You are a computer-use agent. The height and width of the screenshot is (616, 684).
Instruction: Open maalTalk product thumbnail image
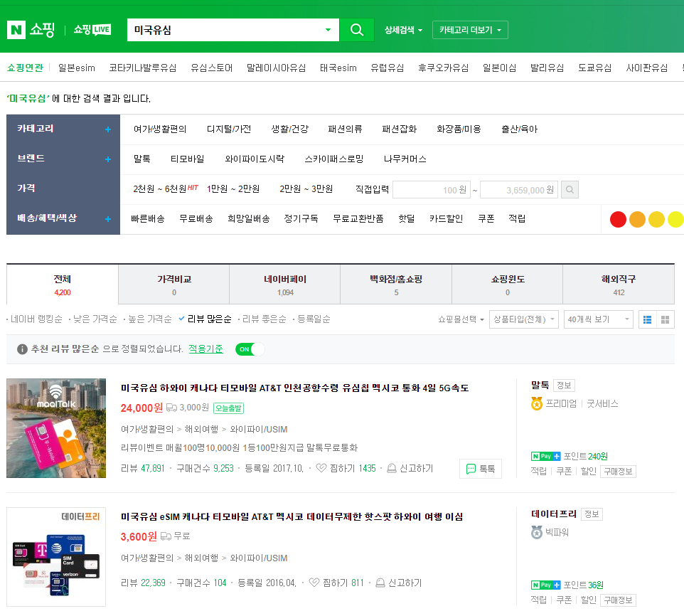(56, 428)
